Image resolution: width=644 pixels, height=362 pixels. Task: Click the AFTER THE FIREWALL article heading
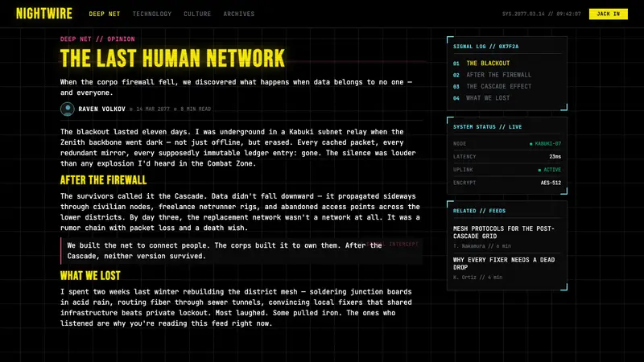point(104,180)
